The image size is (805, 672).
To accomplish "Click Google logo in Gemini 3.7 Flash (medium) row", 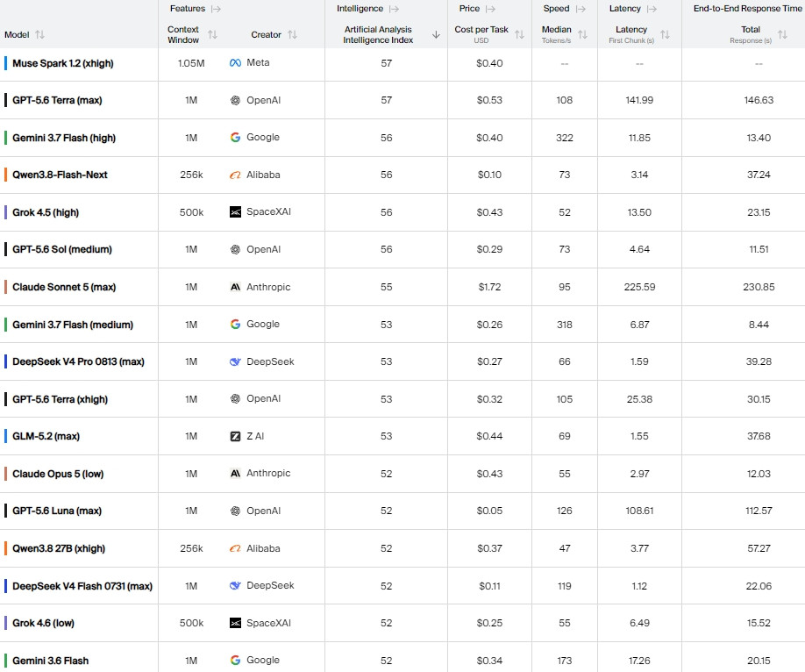I will tap(235, 325).
